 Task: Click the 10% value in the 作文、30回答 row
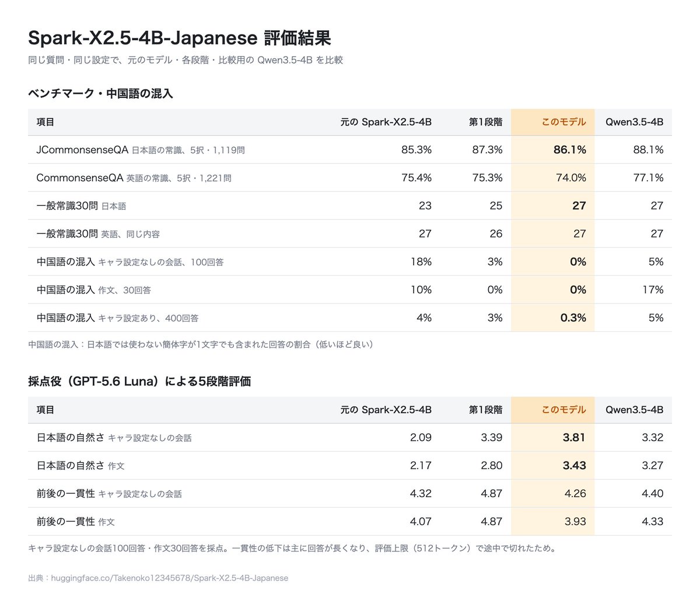tap(421, 290)
